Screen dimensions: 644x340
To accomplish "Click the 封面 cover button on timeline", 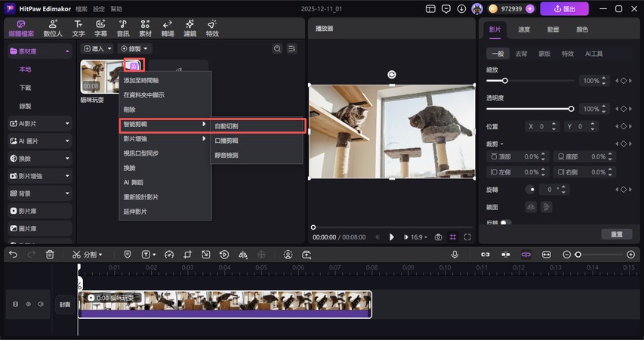I will [65, 304].
